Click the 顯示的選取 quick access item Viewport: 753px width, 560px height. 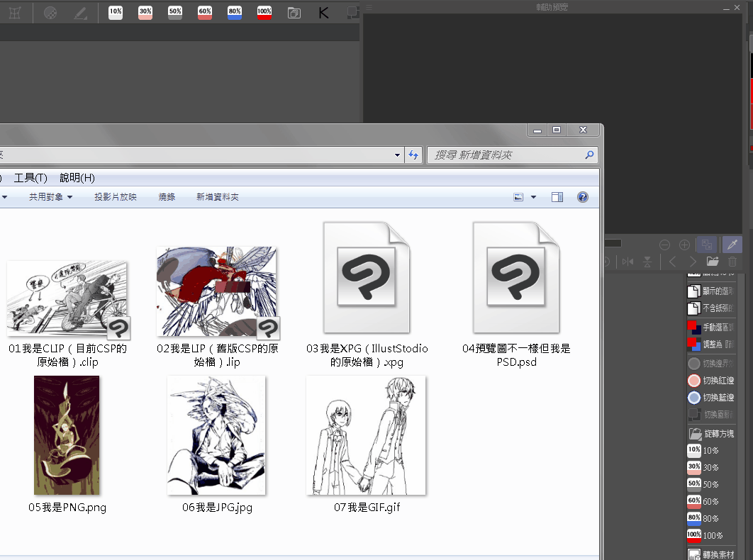(710, 291)
